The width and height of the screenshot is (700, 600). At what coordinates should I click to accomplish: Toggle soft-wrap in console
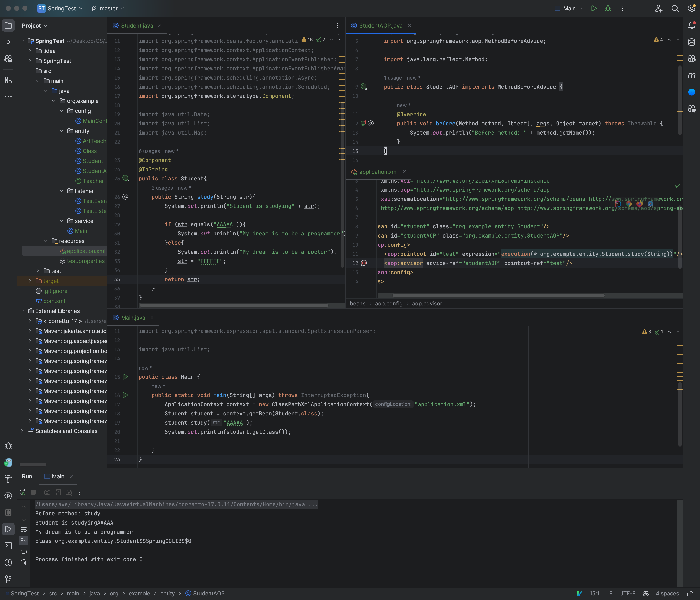click(24, 530)
